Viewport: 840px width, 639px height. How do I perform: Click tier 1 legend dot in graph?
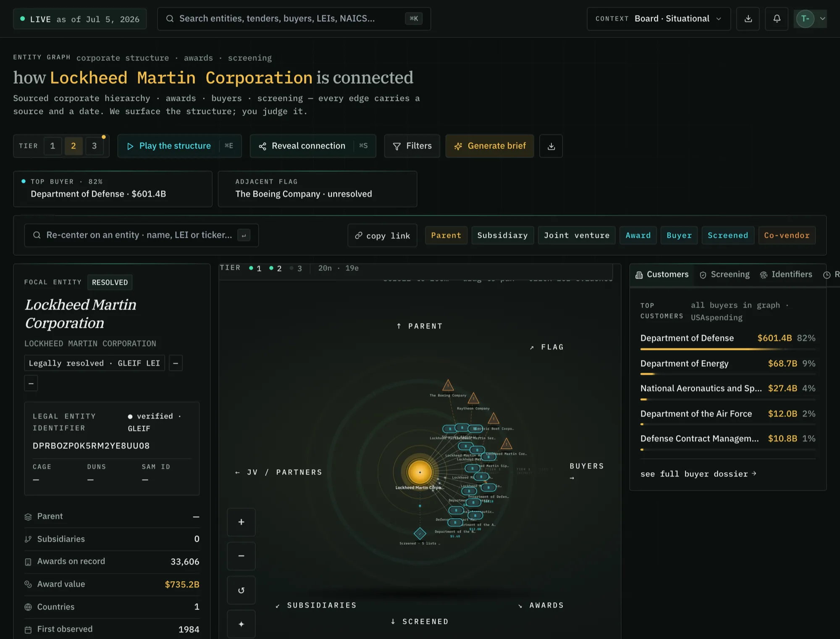pyautogui.click(x=251, y=268)
